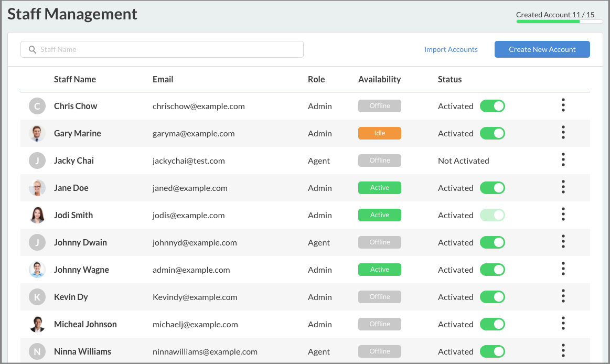This screenshot has height=364, width=610.
Task: Click the email jackychai@test.com
Action: tap(189, 161)
